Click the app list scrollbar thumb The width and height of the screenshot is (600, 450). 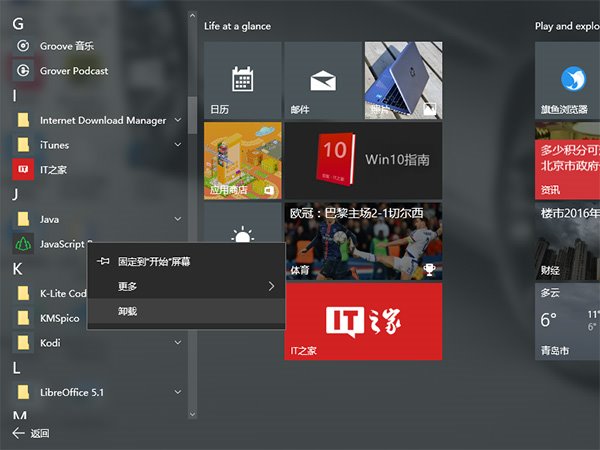point(192,115)
